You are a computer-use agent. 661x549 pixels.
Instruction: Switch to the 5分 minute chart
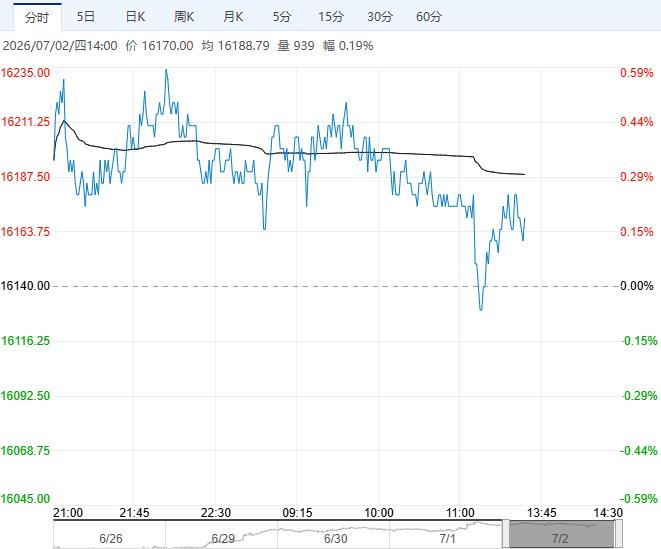tap(282, 17)
